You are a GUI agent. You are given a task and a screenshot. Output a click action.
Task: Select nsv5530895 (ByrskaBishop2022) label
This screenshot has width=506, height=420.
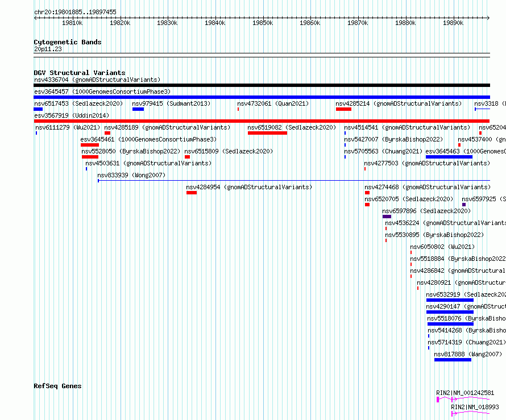click(x=434, y=235)
